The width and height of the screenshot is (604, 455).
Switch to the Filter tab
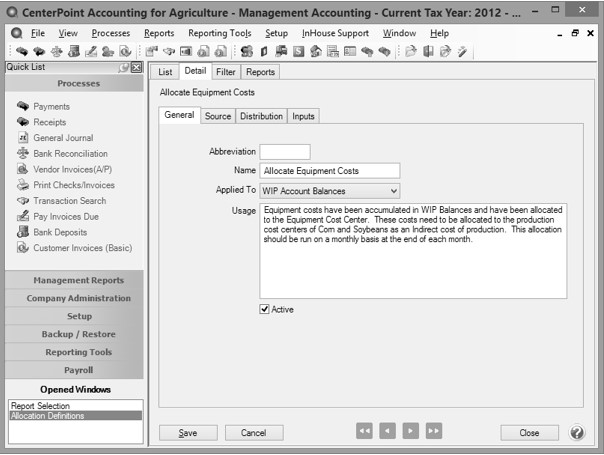tap(226, 72)
